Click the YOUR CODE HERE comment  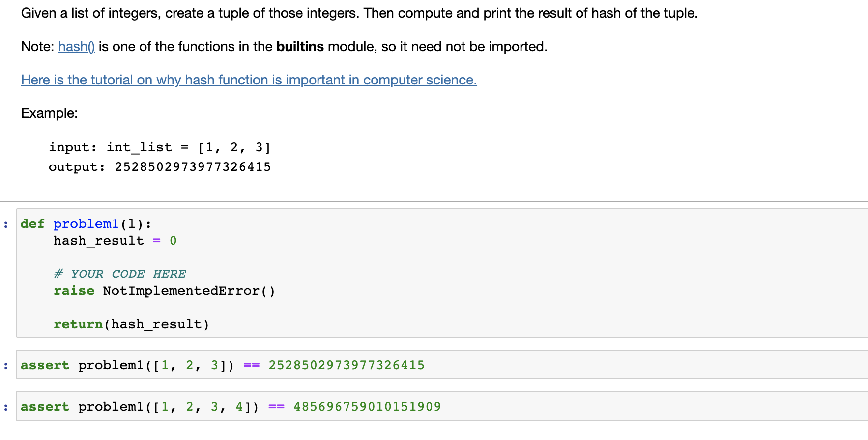[120, 274]
